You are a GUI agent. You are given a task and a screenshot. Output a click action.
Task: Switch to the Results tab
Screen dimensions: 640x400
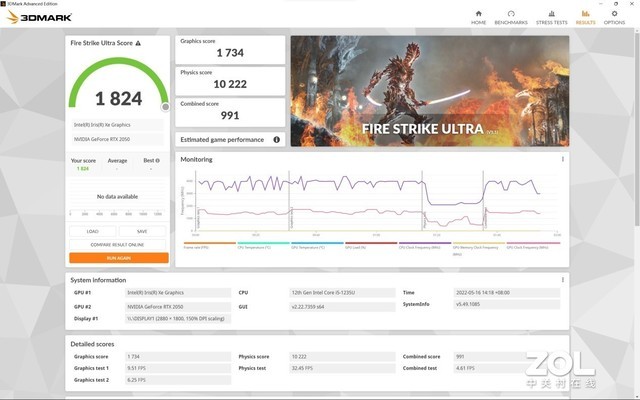(585, 17)
